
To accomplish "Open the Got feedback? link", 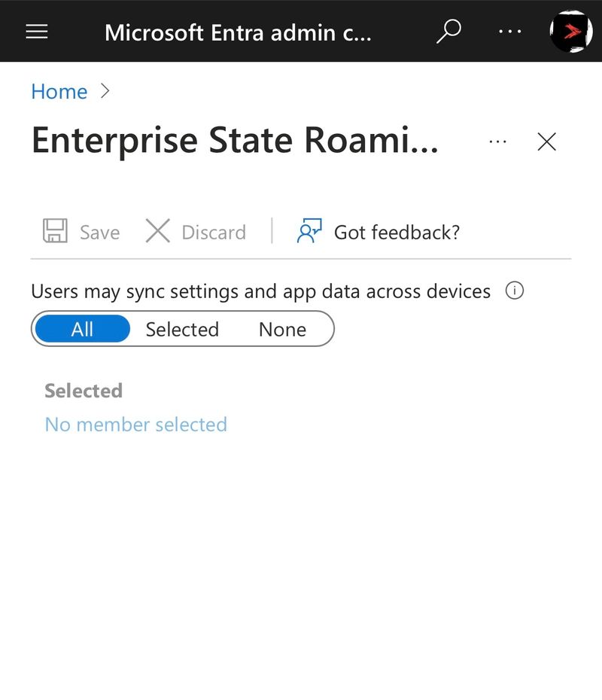I will point(397,233).
